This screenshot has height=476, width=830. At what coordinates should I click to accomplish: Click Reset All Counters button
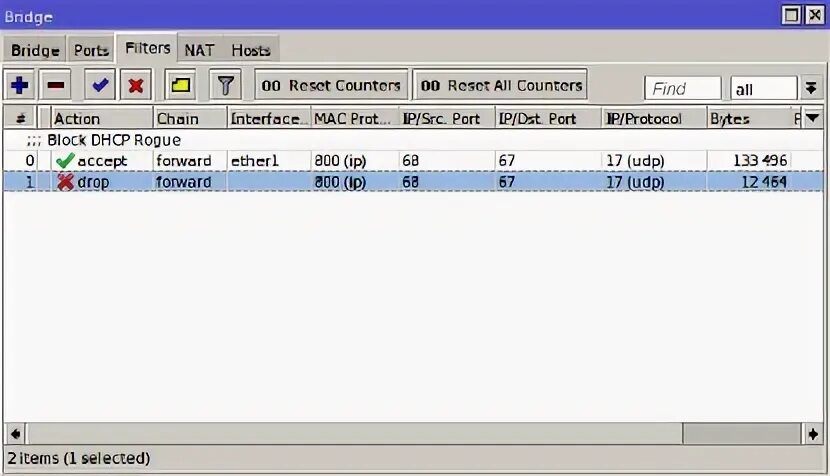501,85
